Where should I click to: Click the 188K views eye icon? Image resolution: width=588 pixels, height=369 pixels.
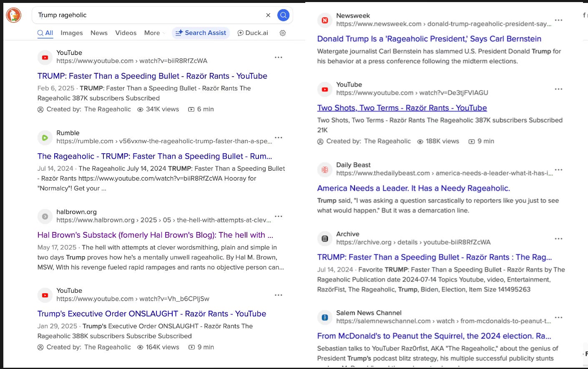[x=420, y=142]
